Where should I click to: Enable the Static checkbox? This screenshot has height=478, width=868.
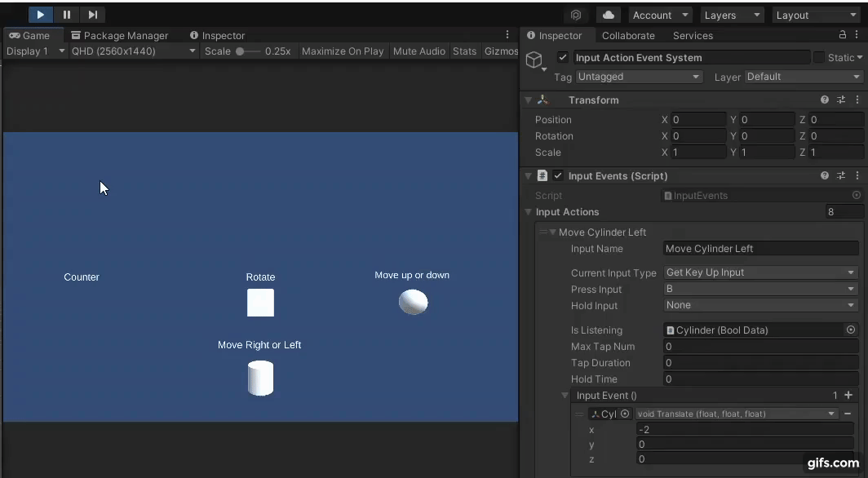pos(818,58)
